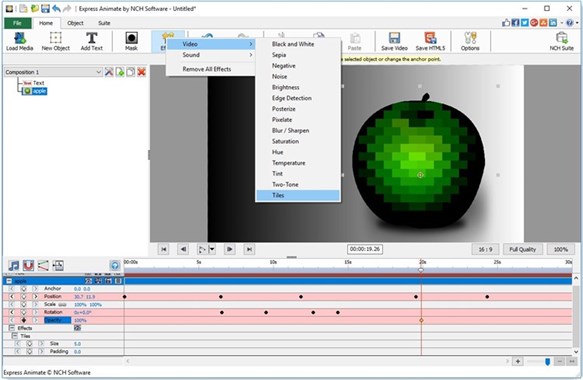Screen dimensions: 583x380
Task: Select the Add Text tool
Action: 91,41
